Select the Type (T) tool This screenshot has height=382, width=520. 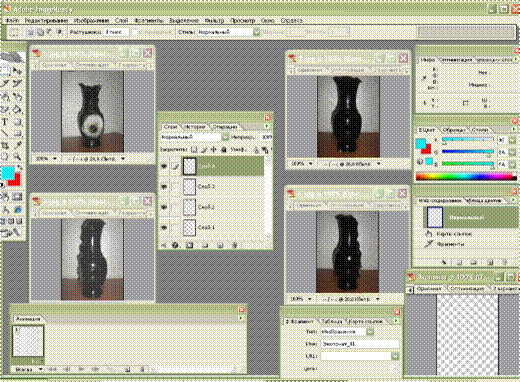click(x=5, y=122)
